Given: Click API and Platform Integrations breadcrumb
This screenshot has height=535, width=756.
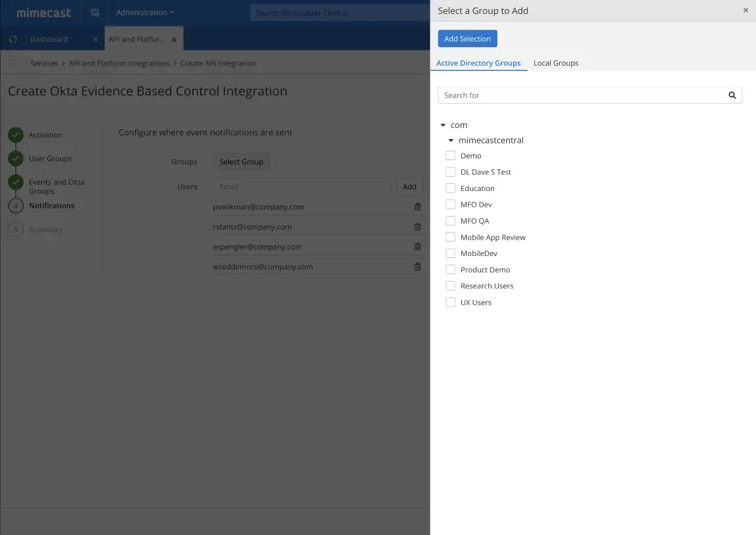Looking at the screenshot, I should click(x=119, y=63).
